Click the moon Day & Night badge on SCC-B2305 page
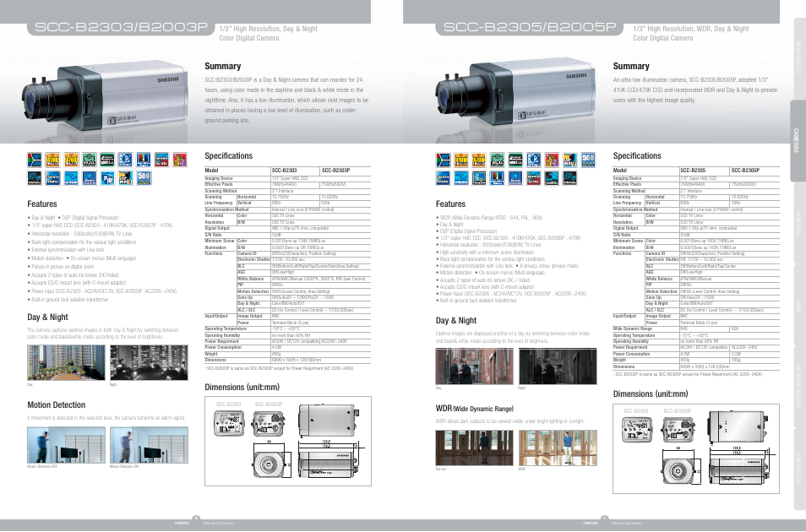The image size is (806, 532). pyautogui.click(x=534, y=160)
